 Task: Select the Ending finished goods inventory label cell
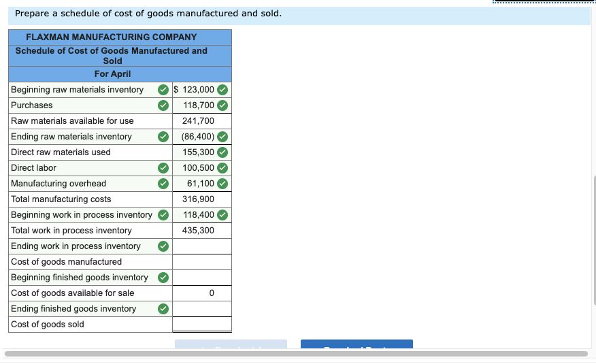(x=90, y=308)
